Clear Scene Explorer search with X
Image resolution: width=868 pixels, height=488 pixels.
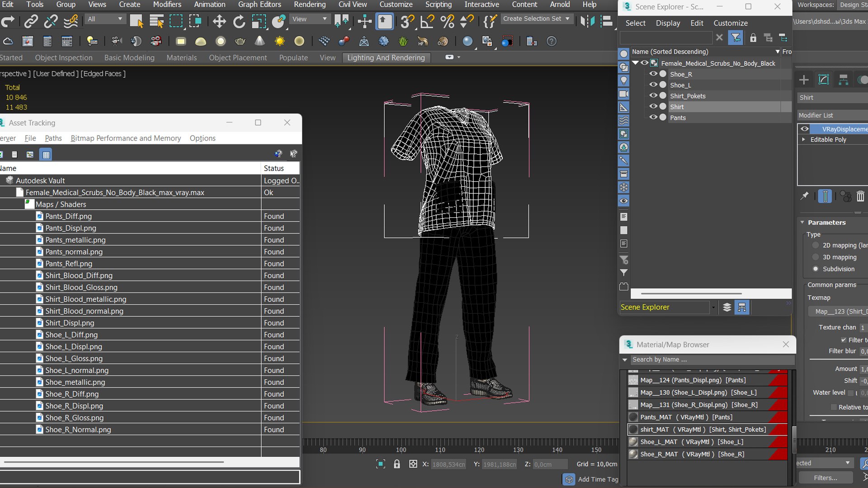click(x=719, y=38)
